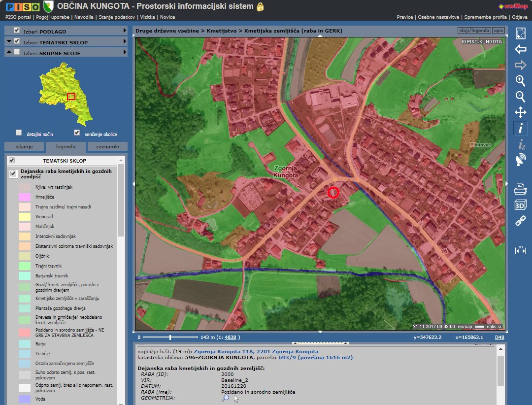Image resolution: width=532 pixels, height=405 pixels.
Task: Click the 'sloji/legenda' button
Action: pos(474,31)
